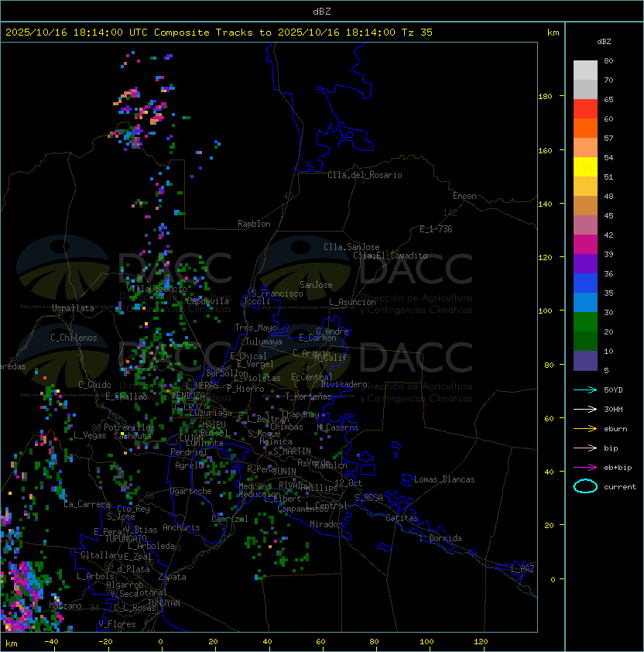Screen dimensions: 644x652
Task: Click the 140 tick on vertical km axis
Action: [545, 204]
